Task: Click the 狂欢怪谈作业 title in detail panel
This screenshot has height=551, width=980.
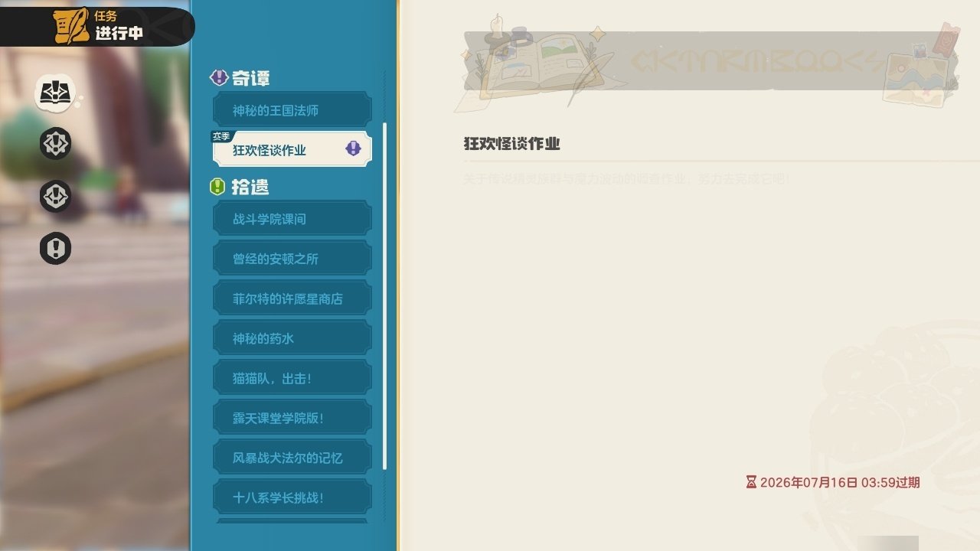Action: pos(511,144)
